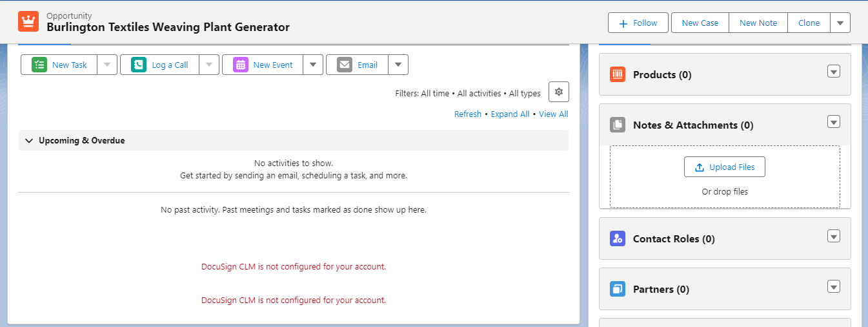
Task: Open the Contact Roles card action menu
Action: [834, 236]
